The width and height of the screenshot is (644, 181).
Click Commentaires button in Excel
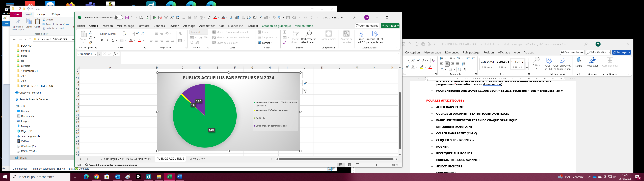coord(367,26)
